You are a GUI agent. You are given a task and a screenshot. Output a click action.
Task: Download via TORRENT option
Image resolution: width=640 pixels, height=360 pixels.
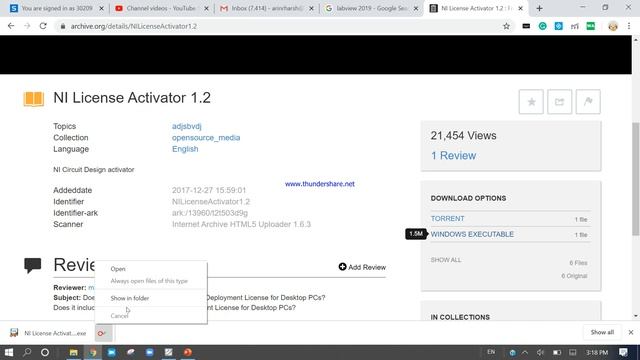[447, 219]
